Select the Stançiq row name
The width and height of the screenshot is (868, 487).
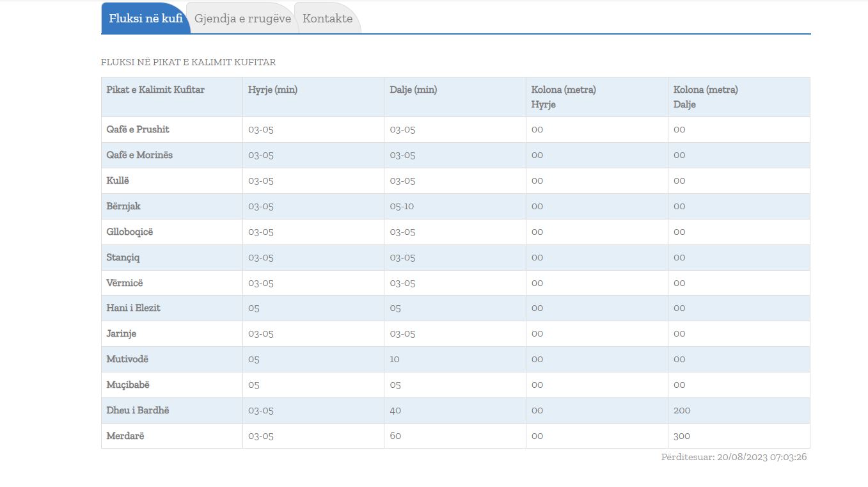point(123,257)
